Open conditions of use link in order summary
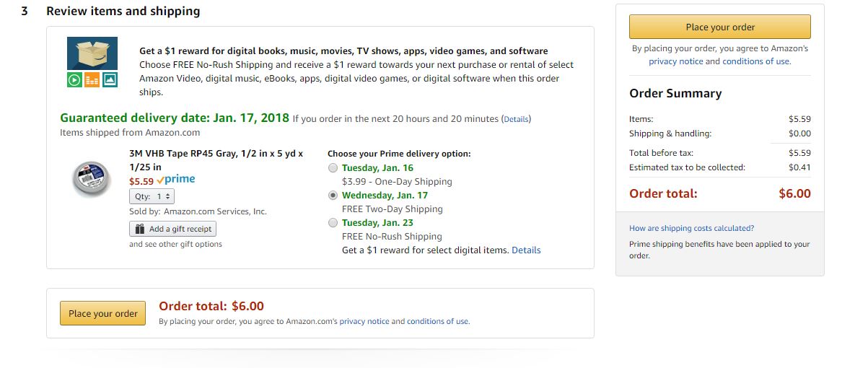Image resolution: width=868 pixels, height=368 pixels. coord(756,61)
